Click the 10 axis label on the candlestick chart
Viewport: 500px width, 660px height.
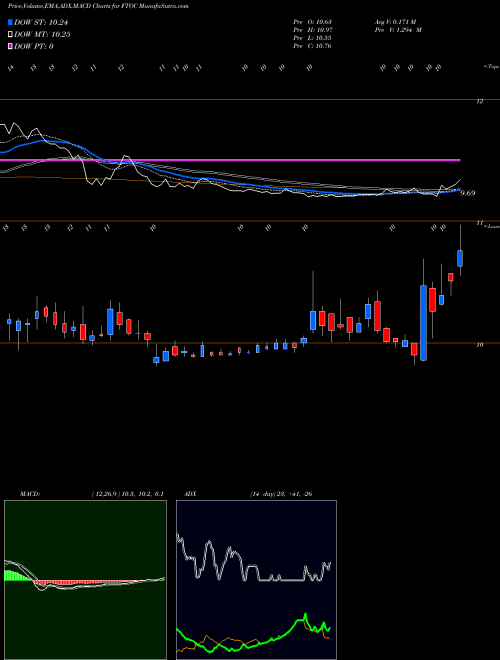point(479,345)
